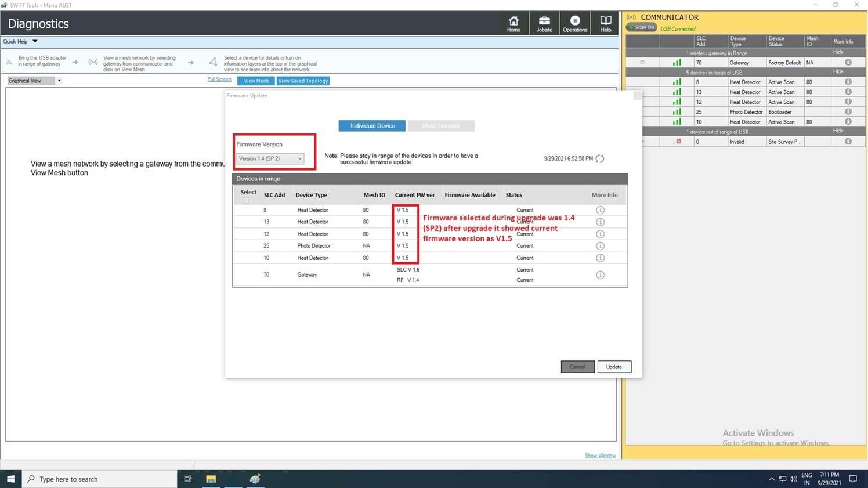Screen dimensions: 868x488
Task: Toggle the Scan On switch
Action: 641,27
